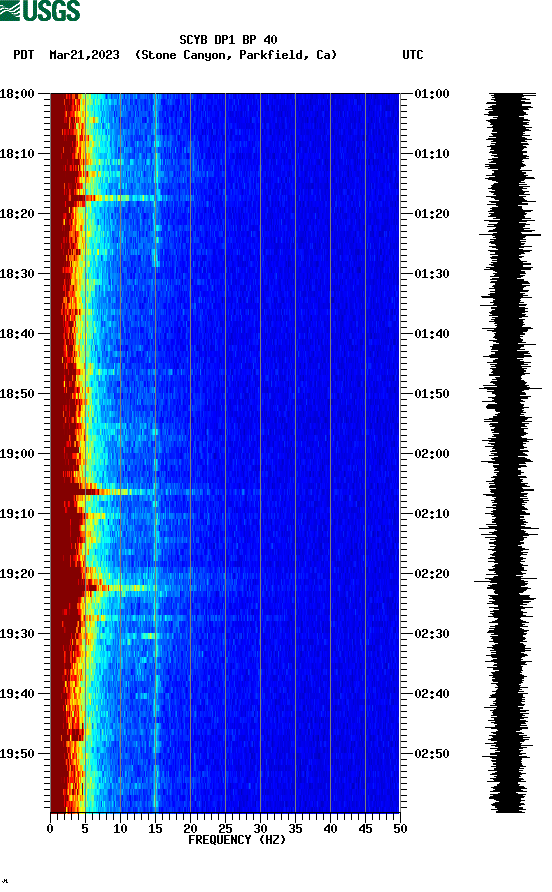Click the '02:30' UTC time label
This screenshot has height=892, width=552.
432,634
